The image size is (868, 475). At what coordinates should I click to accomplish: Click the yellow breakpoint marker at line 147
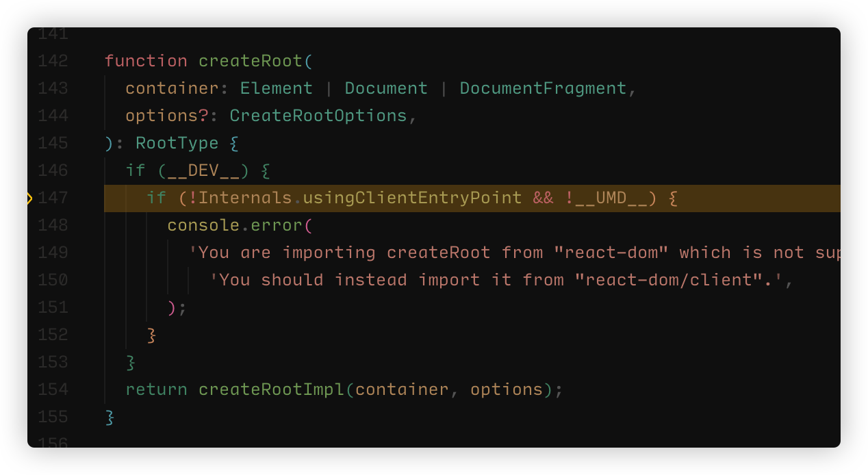29,198
